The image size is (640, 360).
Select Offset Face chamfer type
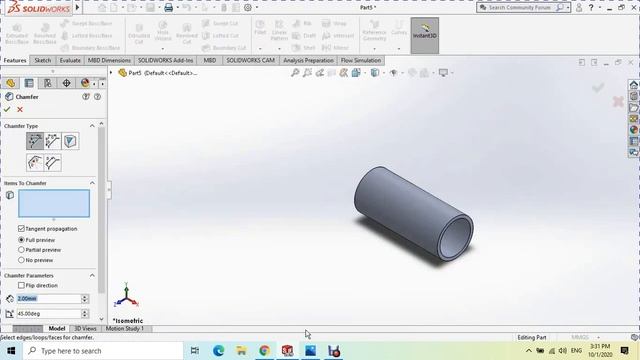point(35,163)
